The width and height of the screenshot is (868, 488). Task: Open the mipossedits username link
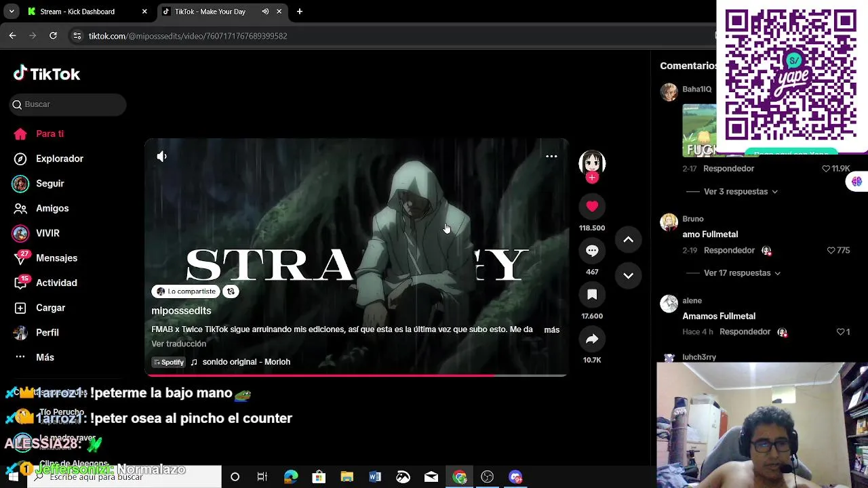tap(181, 310)
